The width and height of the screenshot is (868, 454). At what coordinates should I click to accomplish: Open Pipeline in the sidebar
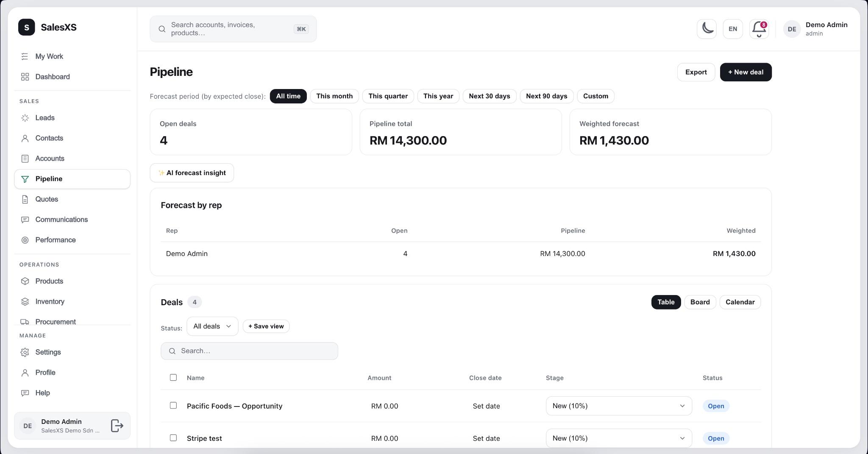72,179
